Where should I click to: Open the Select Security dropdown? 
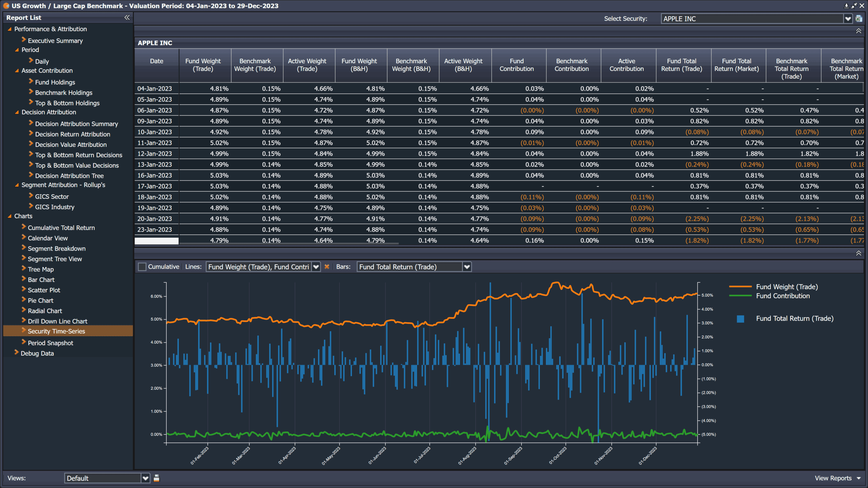coord(848,19)
